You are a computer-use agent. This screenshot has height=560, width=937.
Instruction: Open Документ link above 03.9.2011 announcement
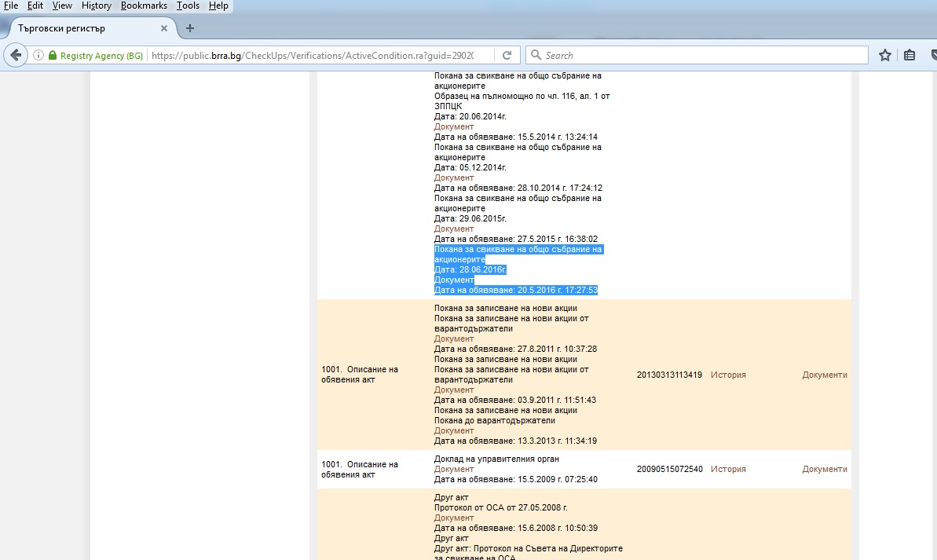point(453,390)
